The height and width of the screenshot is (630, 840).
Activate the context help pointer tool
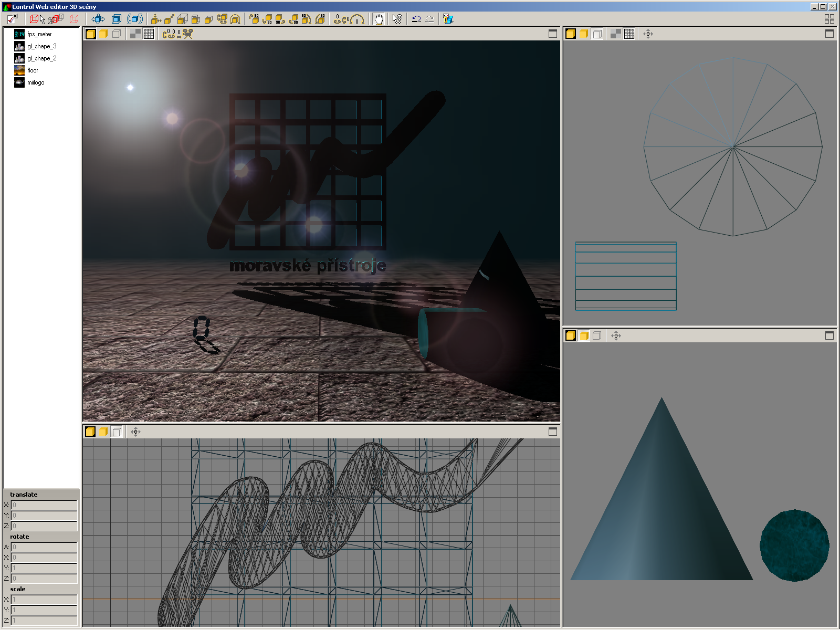coord(397,19)
